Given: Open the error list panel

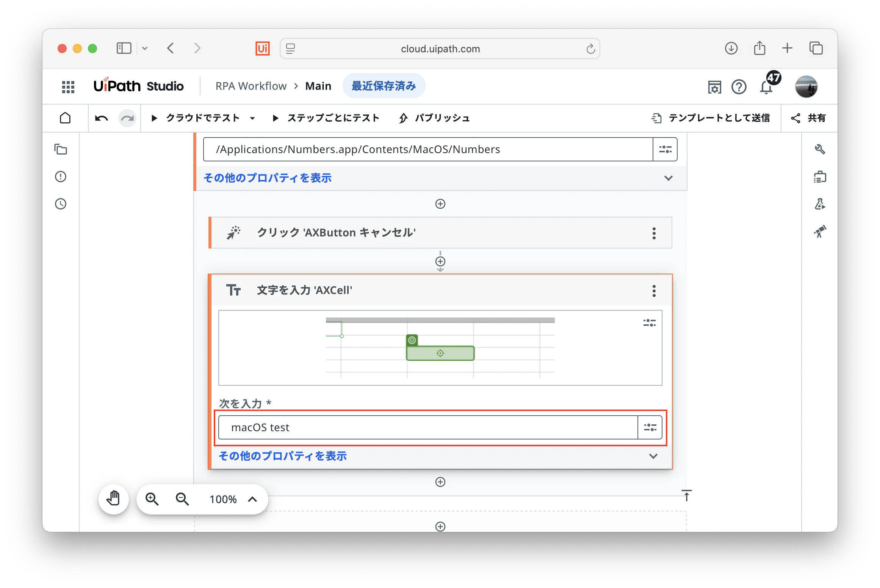Looking at the screenshot, I should tap(61, 177).
